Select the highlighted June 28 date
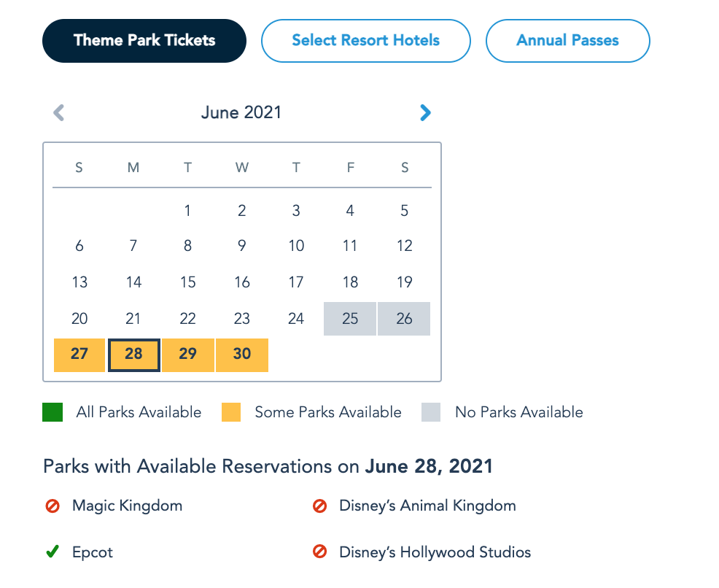 (x=133, y=355)
